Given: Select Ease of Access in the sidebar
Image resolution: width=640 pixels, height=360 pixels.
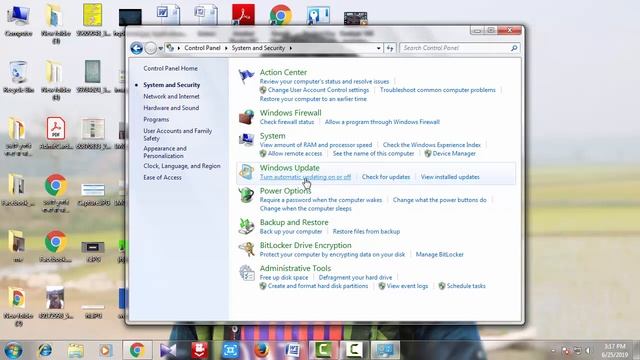Looking at the screenshot, I should click(x=162, y=177).
